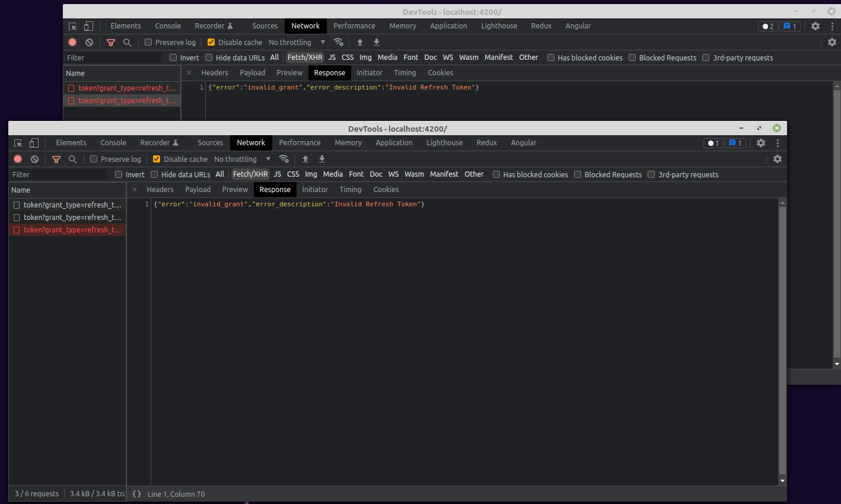
Task: Open the Lighthouse panel
Action: 444,142
